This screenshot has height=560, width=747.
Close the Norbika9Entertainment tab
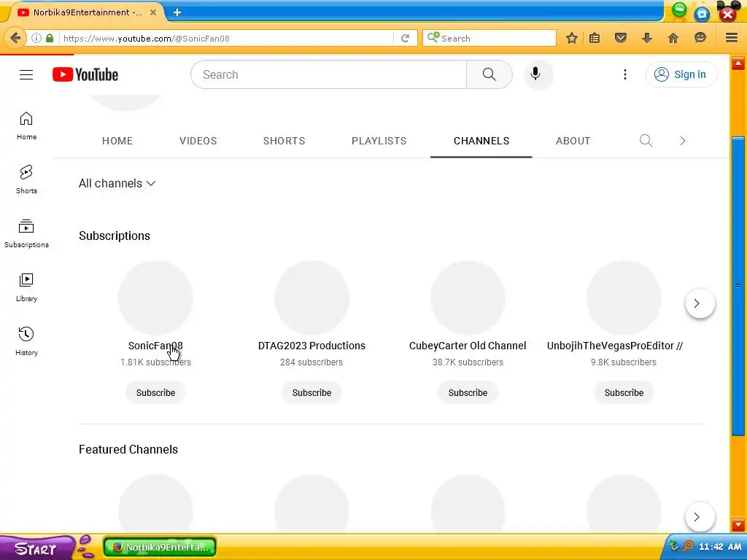[x=153, y=12]
